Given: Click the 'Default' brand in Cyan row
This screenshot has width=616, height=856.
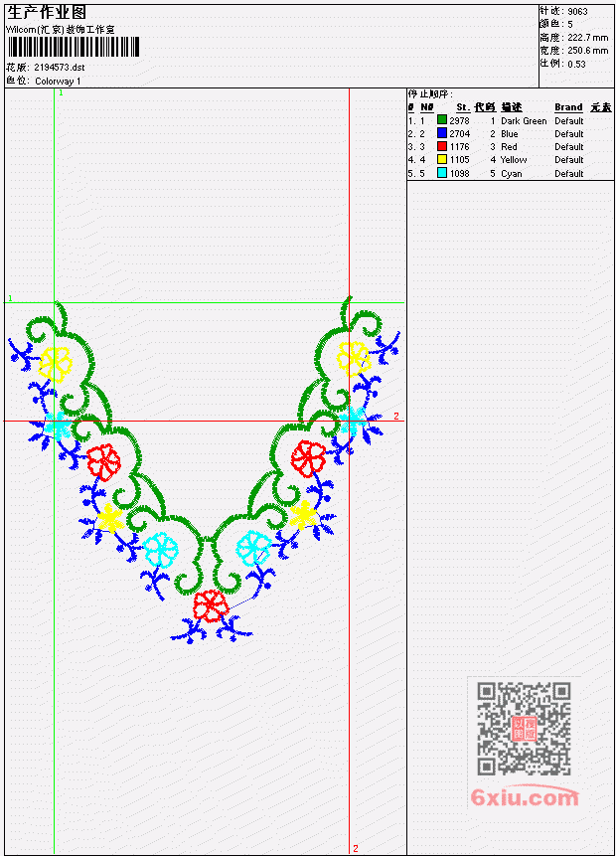Looking at the screenshot, I should click(x=568, y=174).
